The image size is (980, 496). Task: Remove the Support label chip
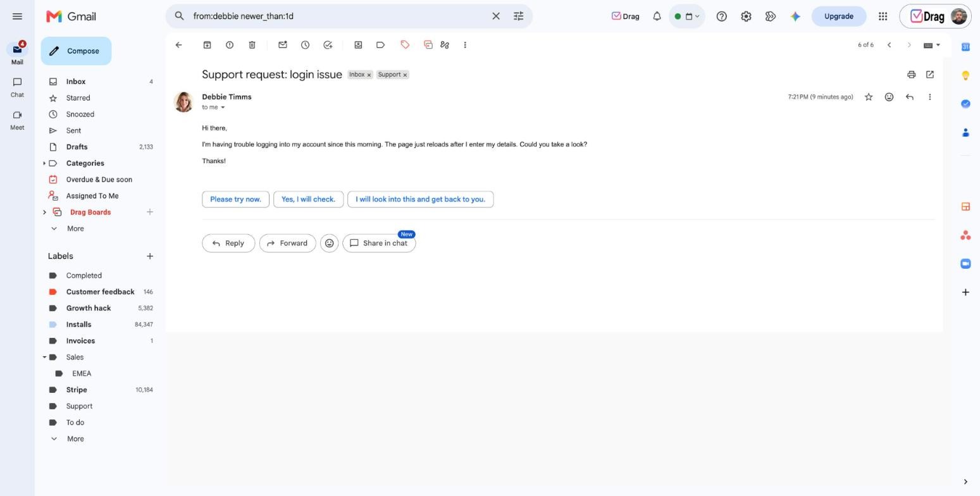405,75
